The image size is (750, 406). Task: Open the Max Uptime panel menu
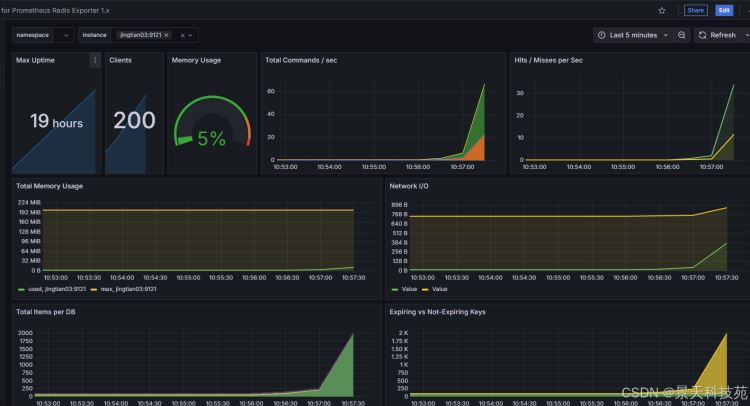coord(95,60)
